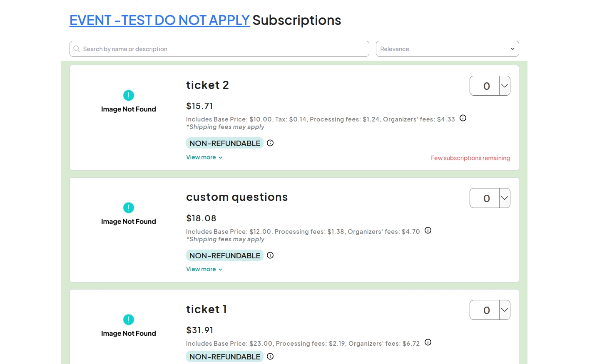Open the quantity dropdown for ticket 1

(x=505, y=310)
